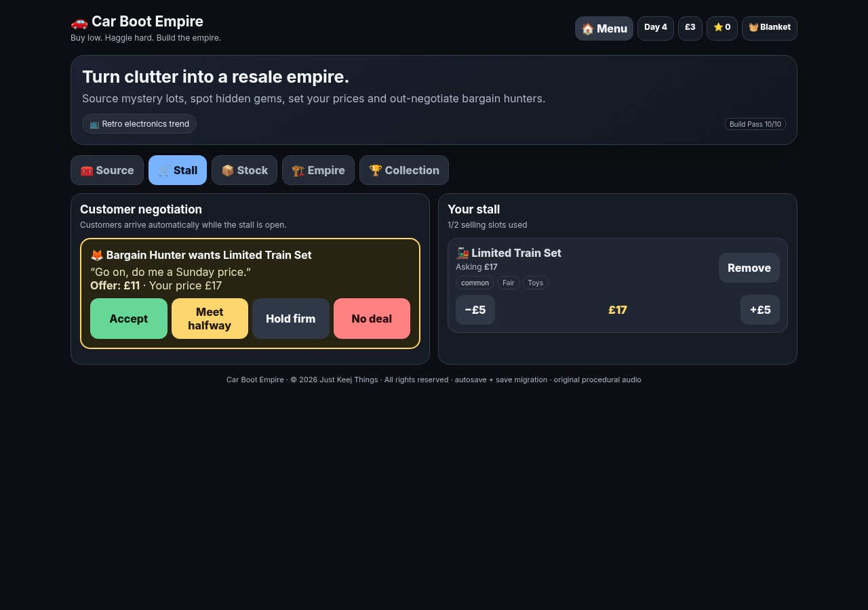Go to the Empire tab
This screenshot has width=868, height=610.
click(x=319, y=170)
